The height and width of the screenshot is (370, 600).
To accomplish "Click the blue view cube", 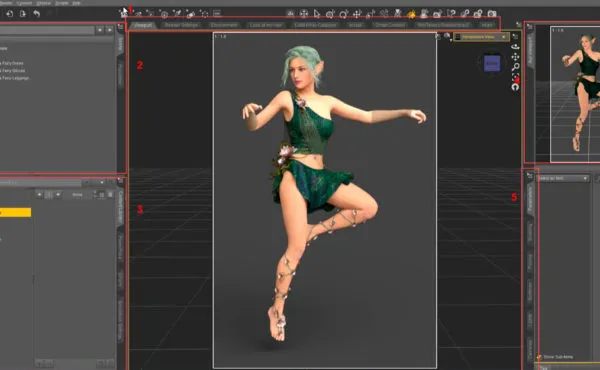I will [492, 64].
